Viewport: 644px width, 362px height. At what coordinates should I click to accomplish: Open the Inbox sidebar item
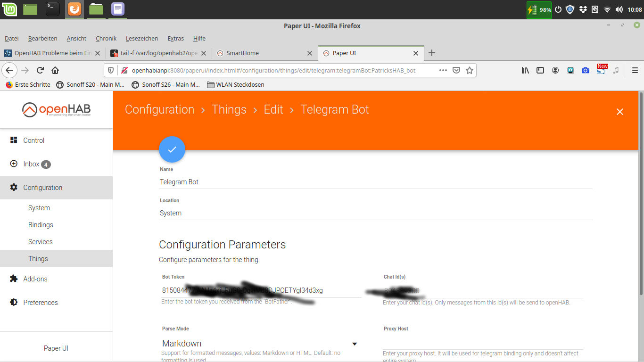click(x=56, y=164)
